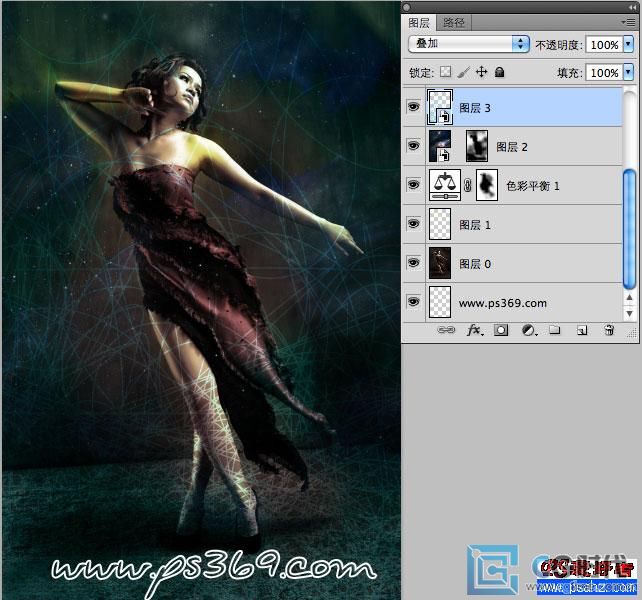Switch to the 图层 (Layers) tab
642x600 pixels.
419,23
